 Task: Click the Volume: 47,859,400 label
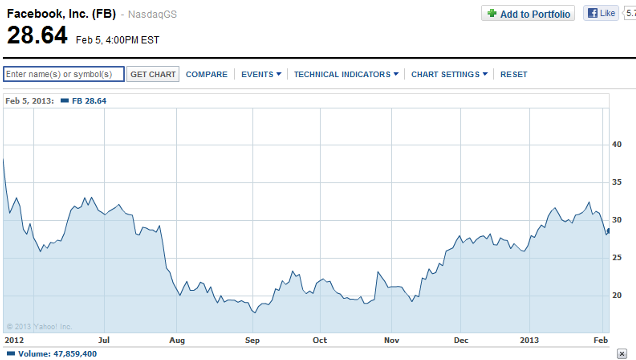(x=57, y=354)
